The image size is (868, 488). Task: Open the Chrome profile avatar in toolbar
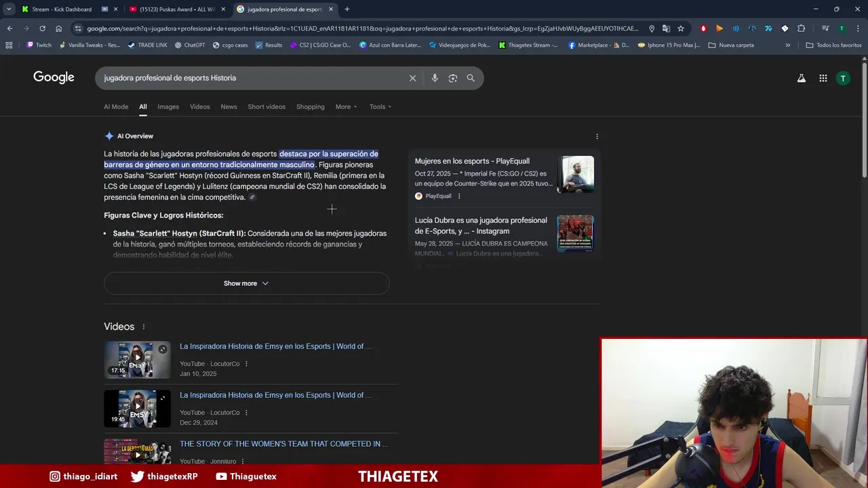pos(842,28)
